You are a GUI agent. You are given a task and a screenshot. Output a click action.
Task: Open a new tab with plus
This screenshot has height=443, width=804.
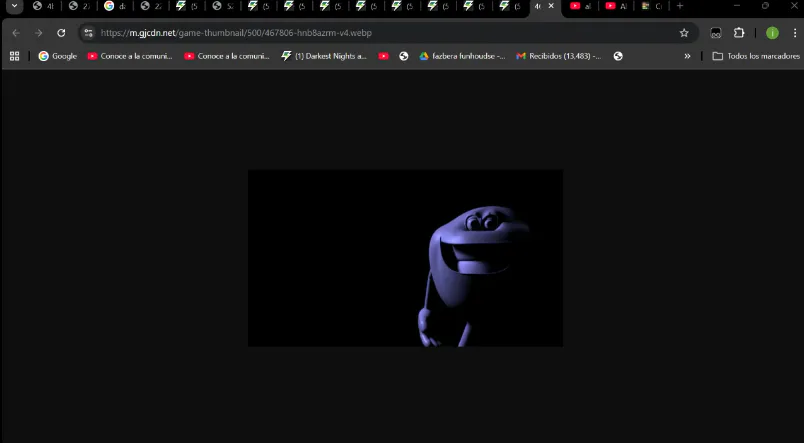coord(680,6)
